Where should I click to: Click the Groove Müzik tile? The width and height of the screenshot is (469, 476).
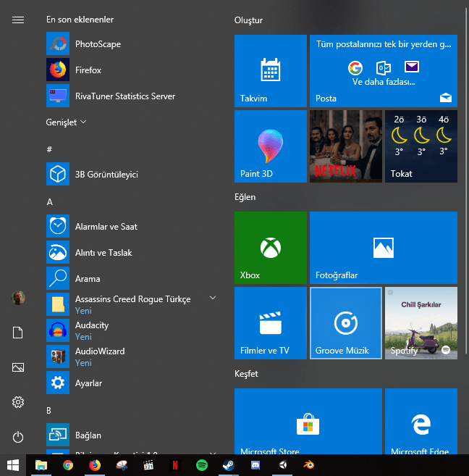tap(345, 323)
